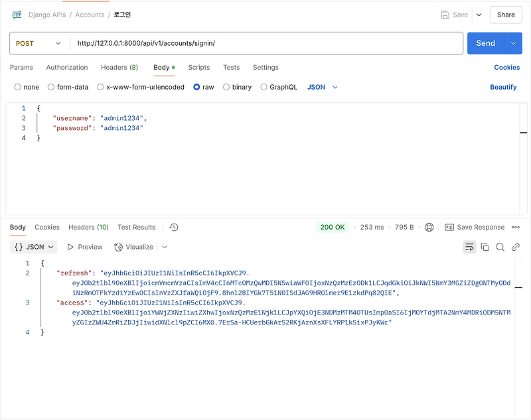This screenshot has height=420, width=531.
Task: Click the Share button
Action: [x=506, y=15]
